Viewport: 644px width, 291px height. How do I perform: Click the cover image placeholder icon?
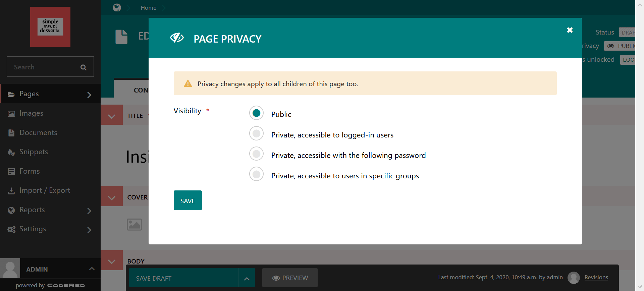click(x=134, y=224)
